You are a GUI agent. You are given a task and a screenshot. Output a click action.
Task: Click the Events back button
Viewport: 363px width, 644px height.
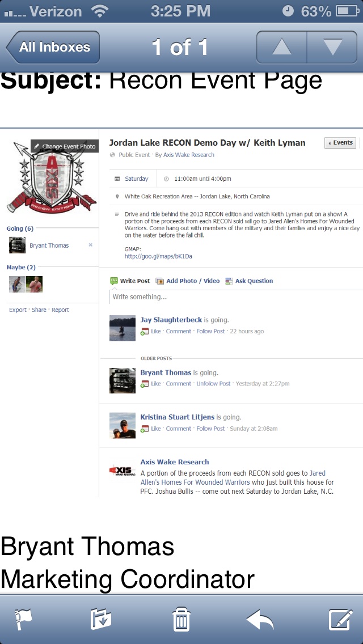coord(340,142)
